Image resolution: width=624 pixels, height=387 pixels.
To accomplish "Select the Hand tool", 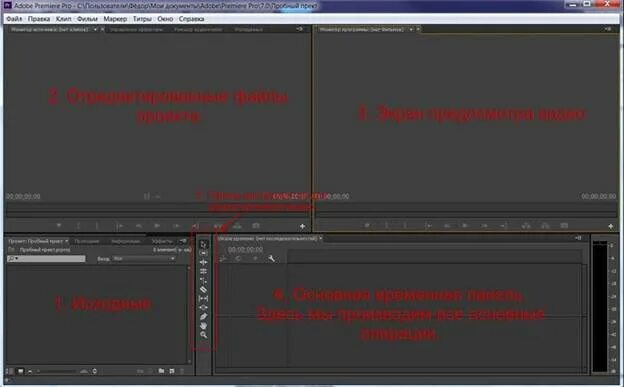I will click(x=203, y=326).
